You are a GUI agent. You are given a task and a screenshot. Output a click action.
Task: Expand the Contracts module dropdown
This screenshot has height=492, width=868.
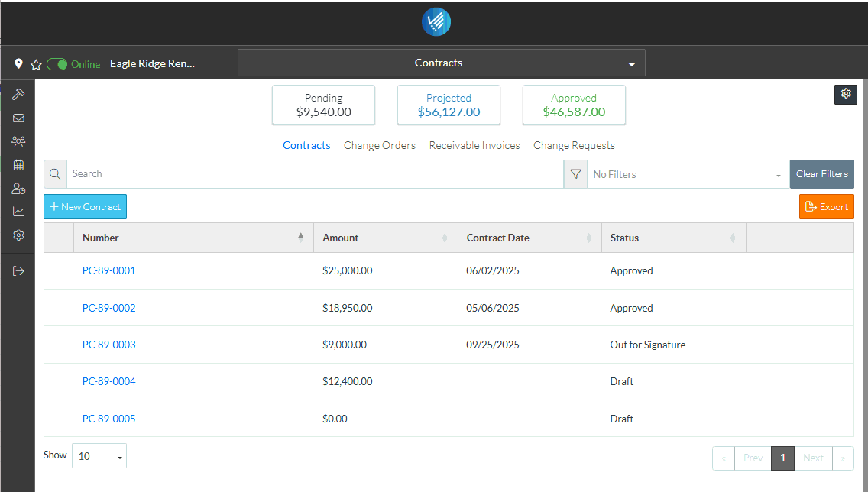click(x=441, y=63)
